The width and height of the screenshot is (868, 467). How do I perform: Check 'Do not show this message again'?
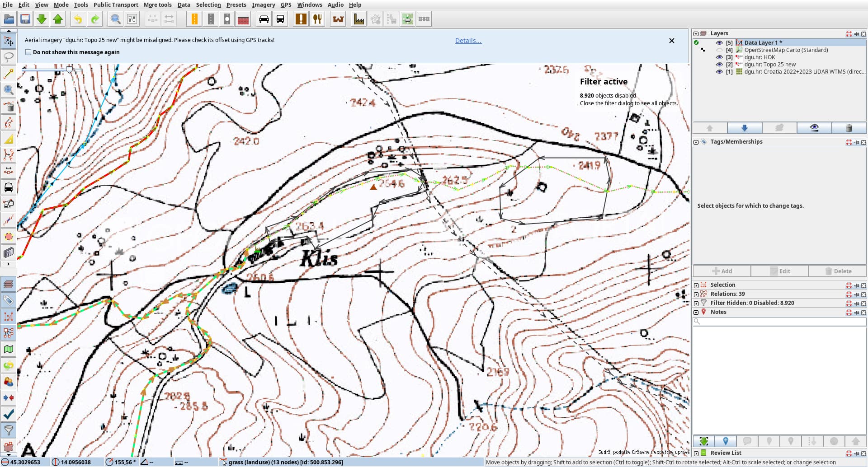pyautogui.click(x=28, y=52)
